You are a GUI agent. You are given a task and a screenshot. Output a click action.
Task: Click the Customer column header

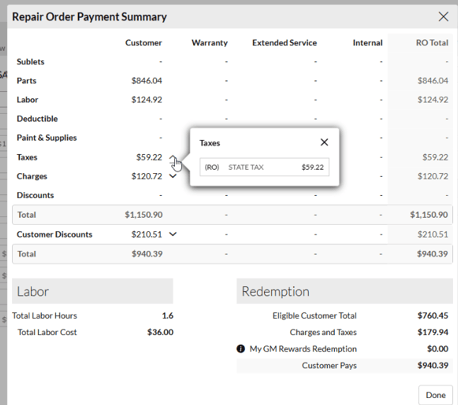[143, 43]
